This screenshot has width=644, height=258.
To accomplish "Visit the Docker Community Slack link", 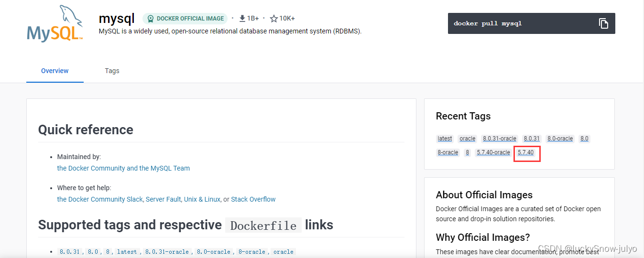I will (x=100, y=199).
